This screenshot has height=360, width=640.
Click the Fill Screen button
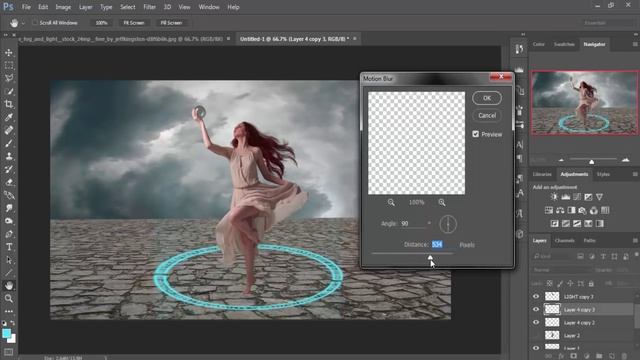171,23
